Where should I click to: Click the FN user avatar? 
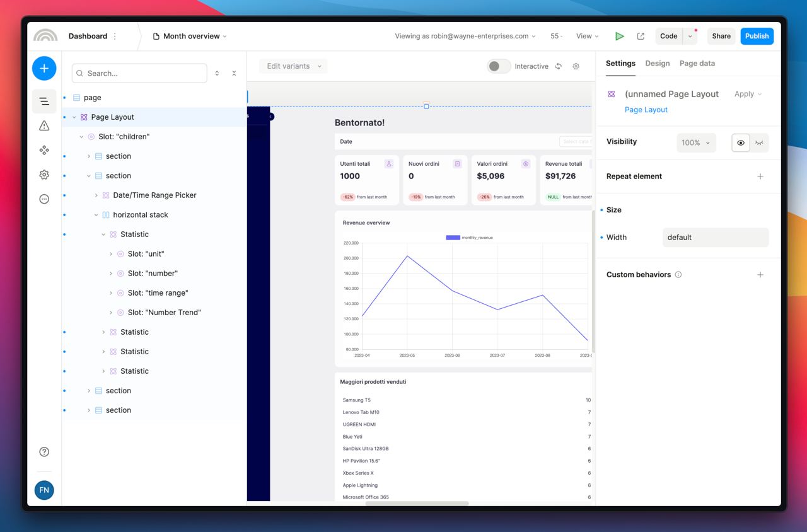click(44, 490)
